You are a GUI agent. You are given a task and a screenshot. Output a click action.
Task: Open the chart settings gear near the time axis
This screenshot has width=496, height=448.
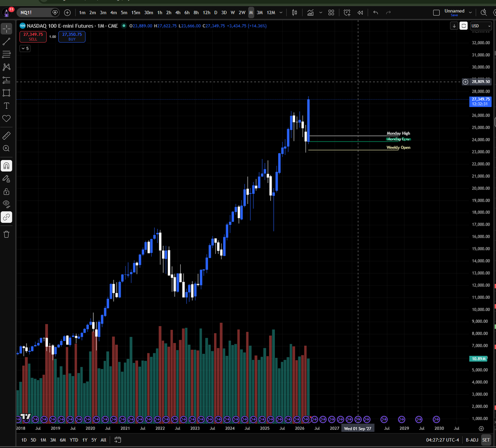481,429
